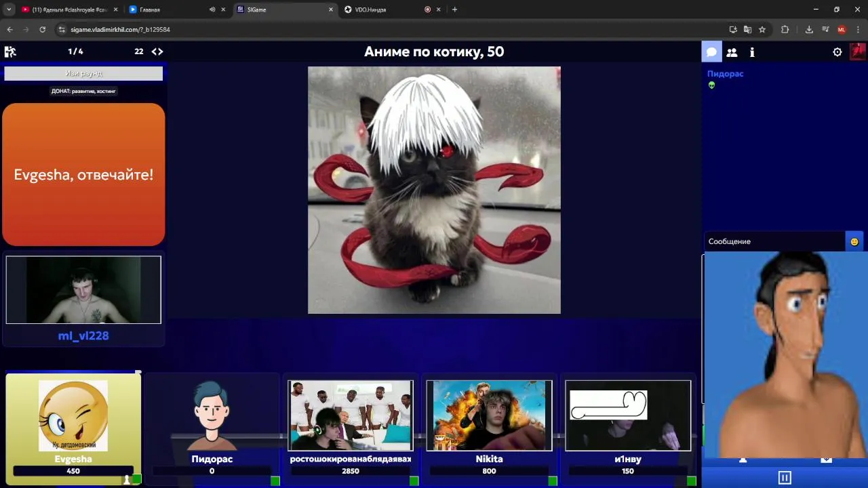Click the install app icon
This screenshot has height=488, width=868.
[x=733, y=29]
